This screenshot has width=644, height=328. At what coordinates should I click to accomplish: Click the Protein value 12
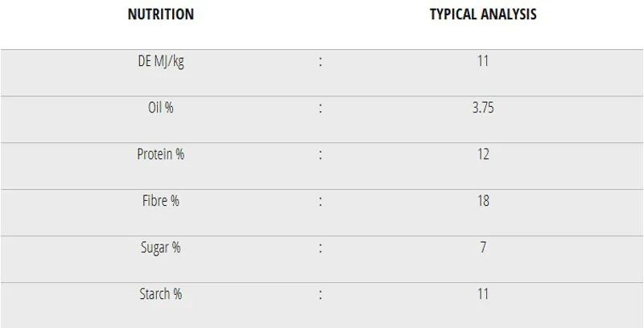click(x=483, y=154)
